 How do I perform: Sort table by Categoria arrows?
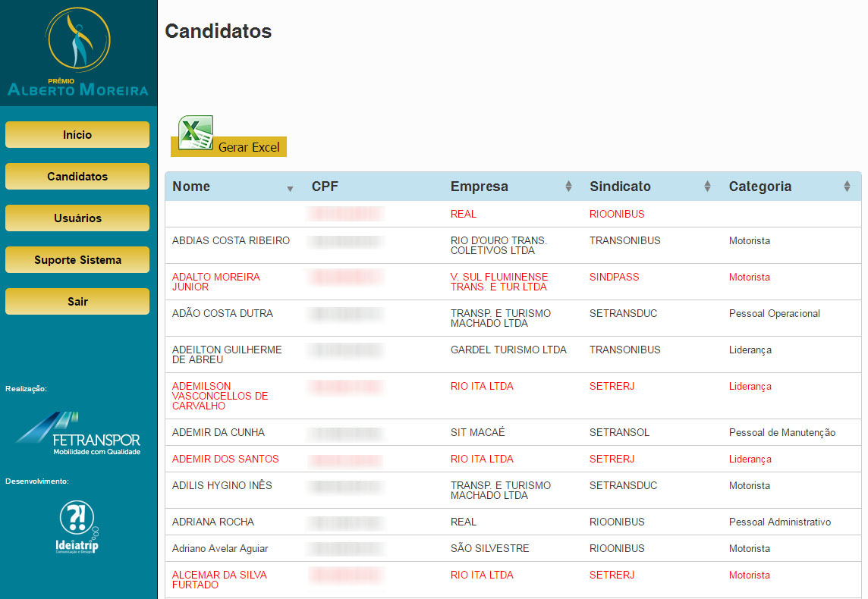pyautogui.click(x=847, y=187)
